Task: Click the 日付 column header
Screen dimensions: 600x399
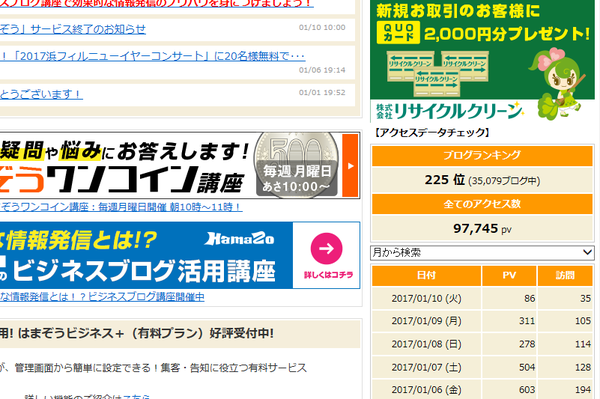Action: (426, 275)
